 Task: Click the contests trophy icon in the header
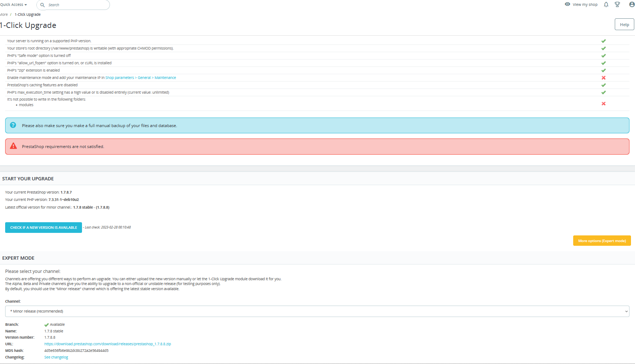click(x=617, y=4)
